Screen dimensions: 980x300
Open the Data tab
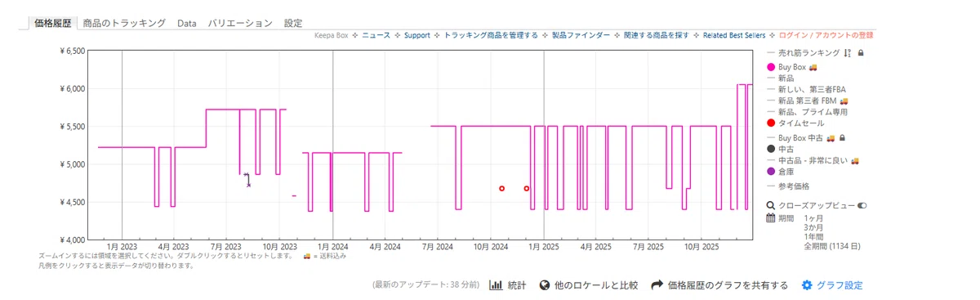(187, 24)
